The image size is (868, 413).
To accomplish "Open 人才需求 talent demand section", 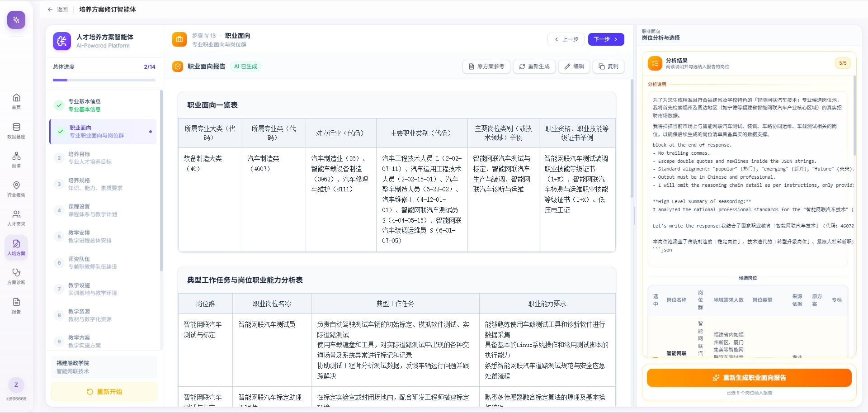I will click(16, 218).
